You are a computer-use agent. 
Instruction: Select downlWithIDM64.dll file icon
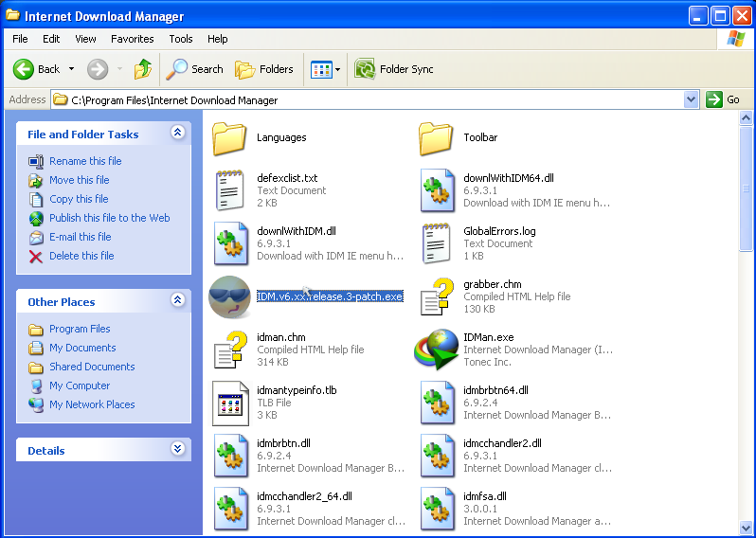point(438,190)
